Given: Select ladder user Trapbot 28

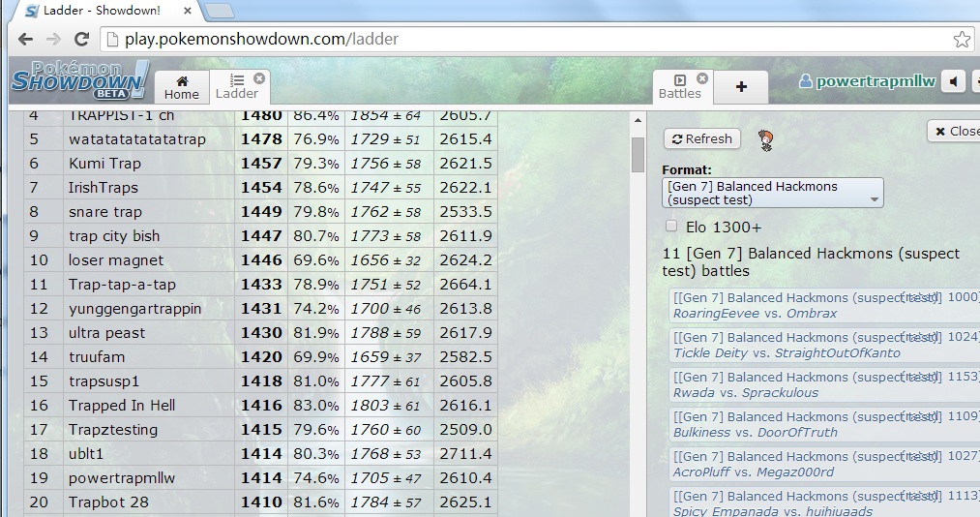Looking at the screenshot, I should (108, 502).
